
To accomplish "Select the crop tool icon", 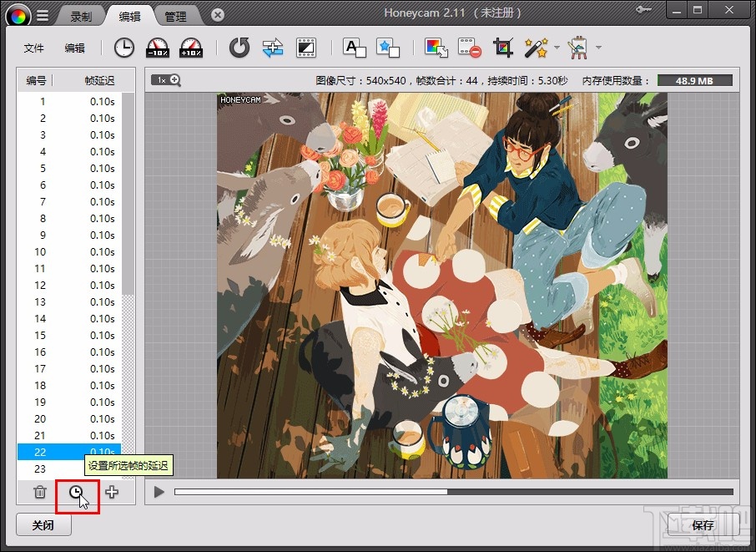I will pyautogui.click(x=503, y=48).
